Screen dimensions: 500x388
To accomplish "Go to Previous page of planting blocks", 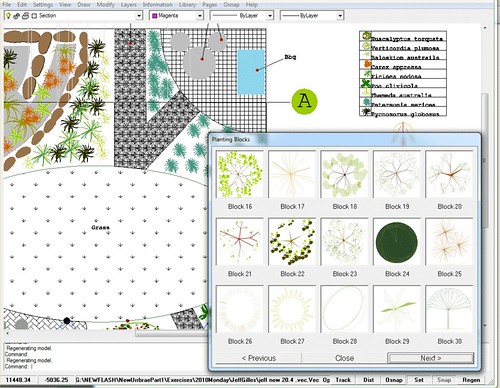I will click(x=259, y=358).
